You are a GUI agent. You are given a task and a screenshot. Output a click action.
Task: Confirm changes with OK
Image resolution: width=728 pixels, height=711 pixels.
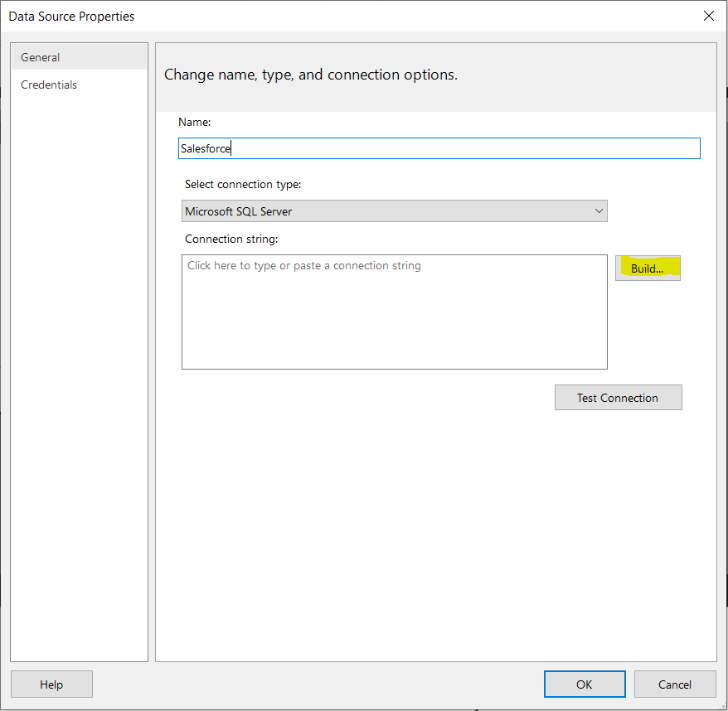click(x=585, y=684)
